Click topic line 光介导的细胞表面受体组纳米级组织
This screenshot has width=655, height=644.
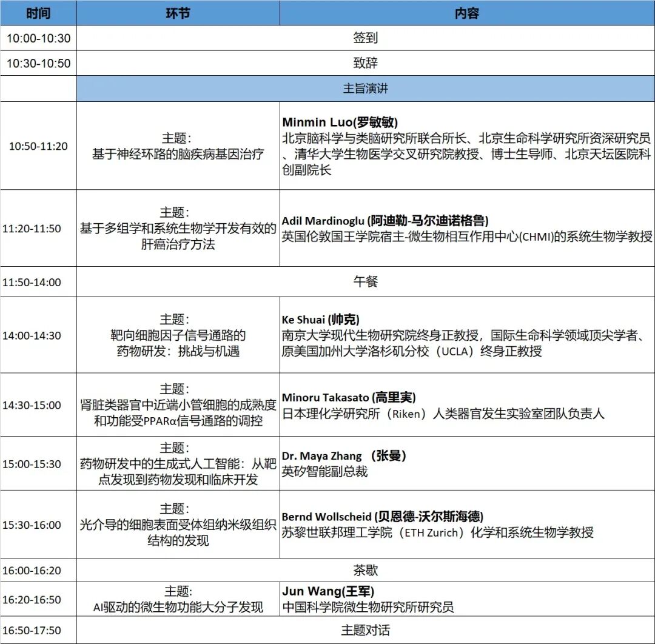point(178,525)
